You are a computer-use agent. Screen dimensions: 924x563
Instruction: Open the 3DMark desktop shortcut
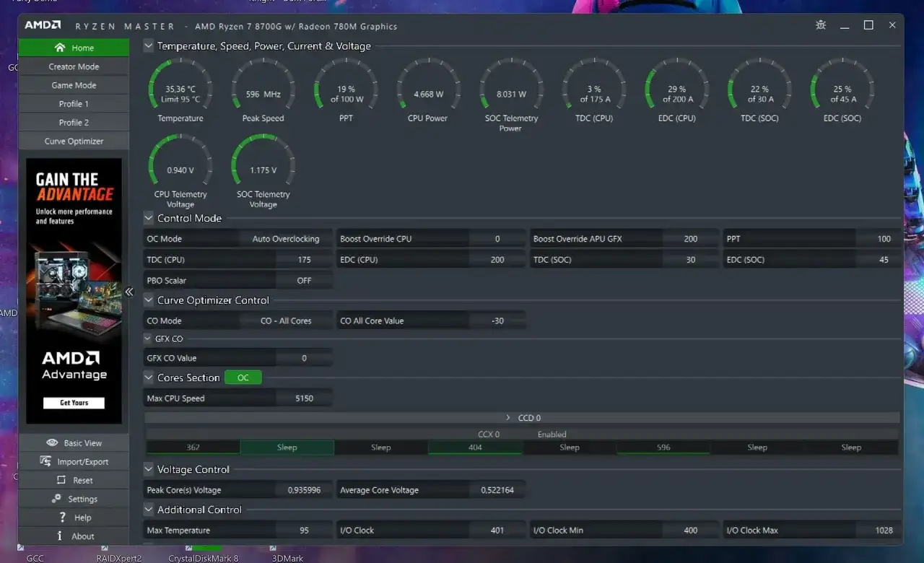click(287, 553)
